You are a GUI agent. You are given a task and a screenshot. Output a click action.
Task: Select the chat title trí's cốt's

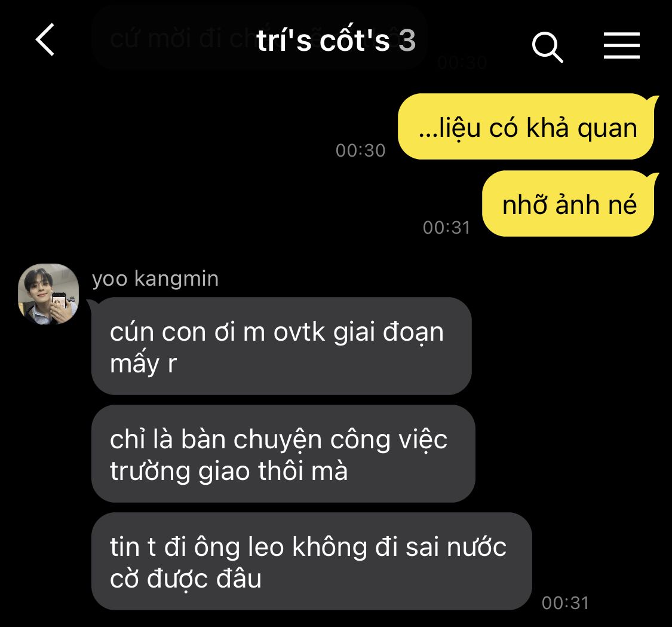324,41
